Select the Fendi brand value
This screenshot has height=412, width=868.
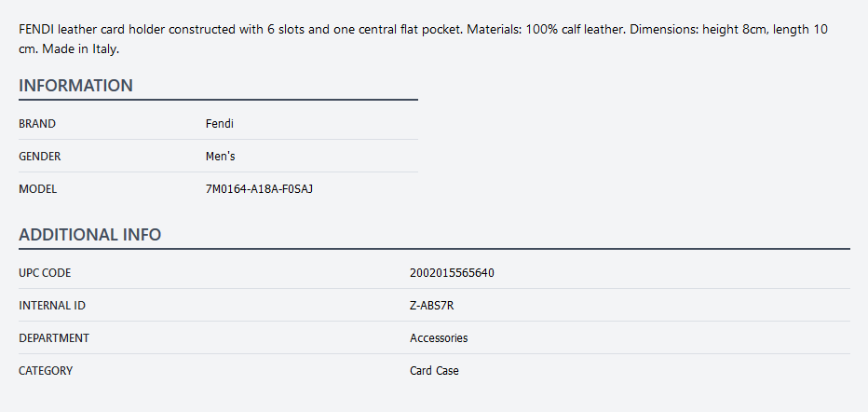pyautogui.click(x=220, y=124)
